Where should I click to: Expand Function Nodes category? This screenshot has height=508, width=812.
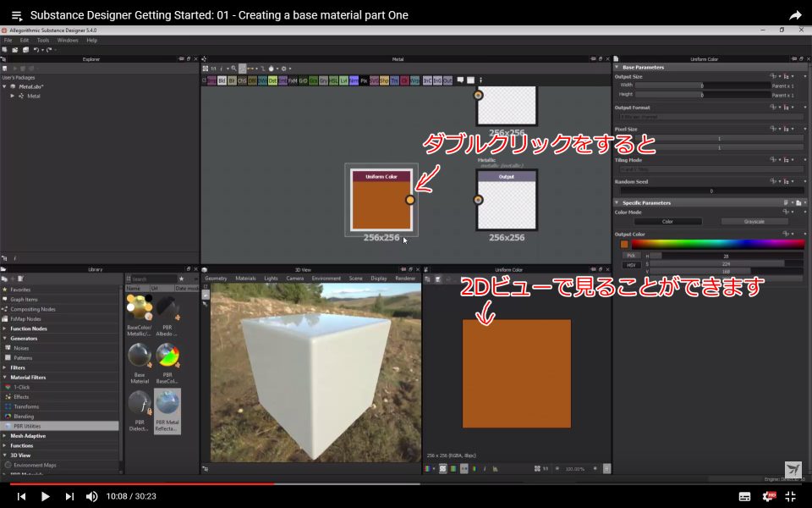click(5, 329)
